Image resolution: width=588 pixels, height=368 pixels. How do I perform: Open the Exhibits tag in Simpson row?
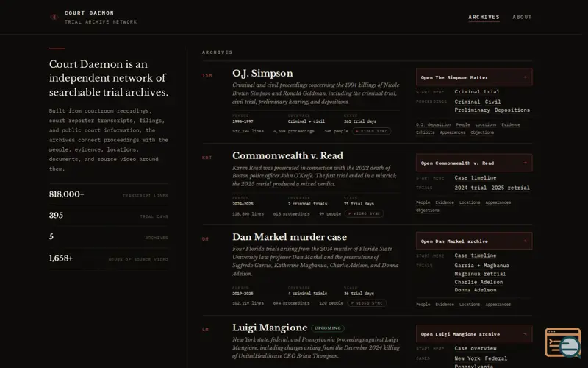point(426,132)
